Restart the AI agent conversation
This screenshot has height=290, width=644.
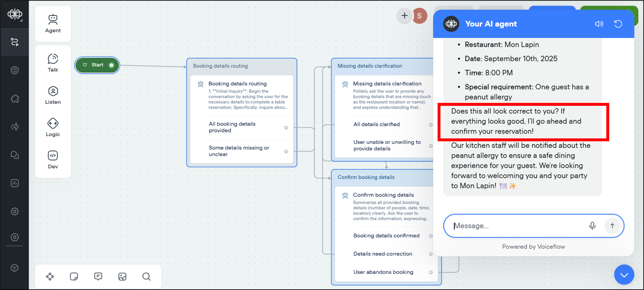coord(618,24)
